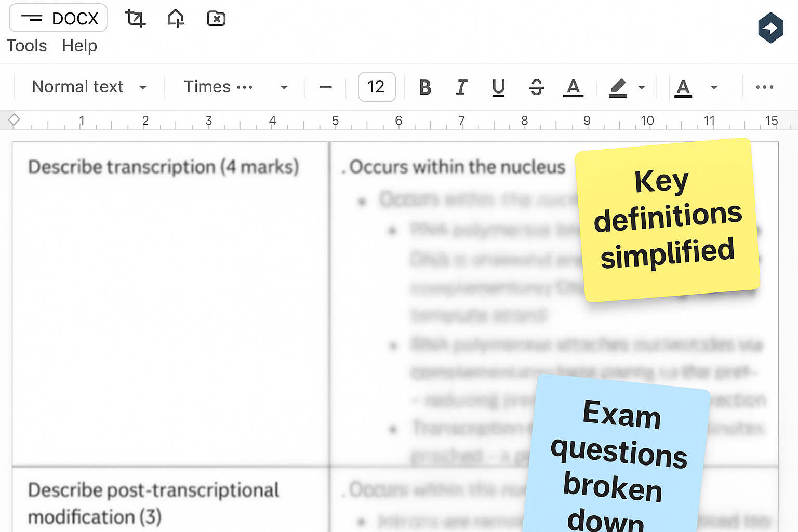Toggle bold formatting
Viewport: 798px width, 532px height.
(x=425, y=87)
